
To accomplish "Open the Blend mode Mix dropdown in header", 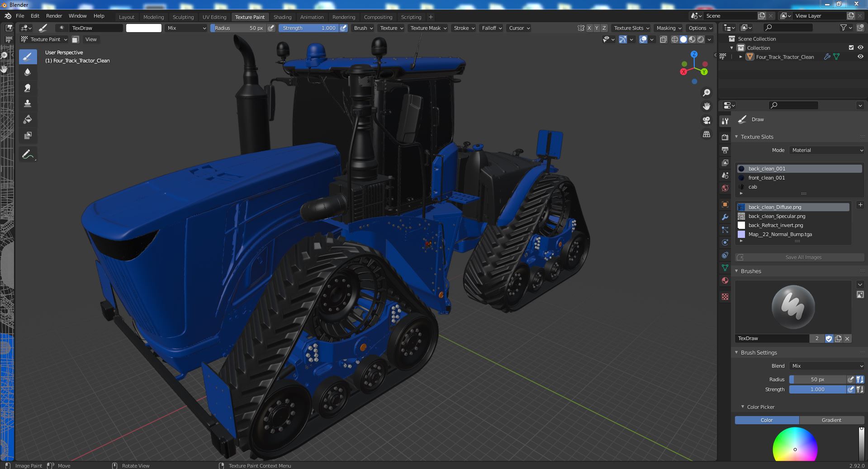I will [x=185, y=28].
